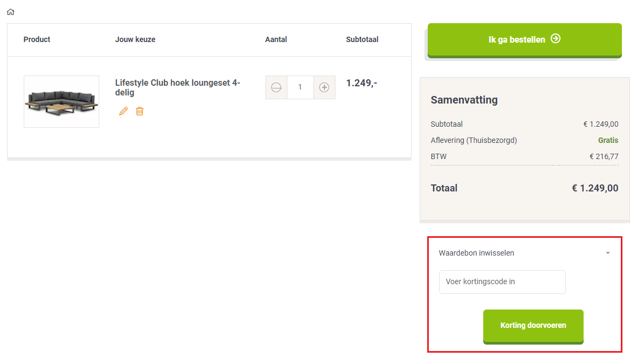Increase quantity with the plus icon
This screenshot has width=637, height=364.
tap(324, 87)
